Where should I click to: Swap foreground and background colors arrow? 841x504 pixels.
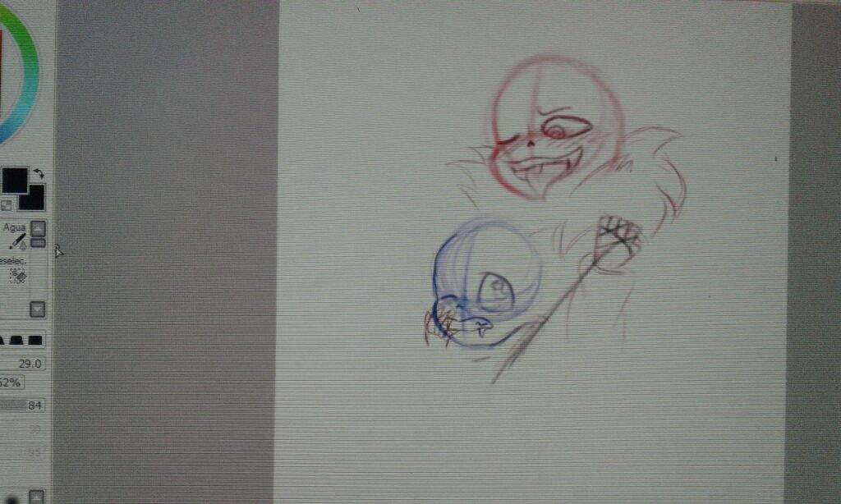coord(39,173)
